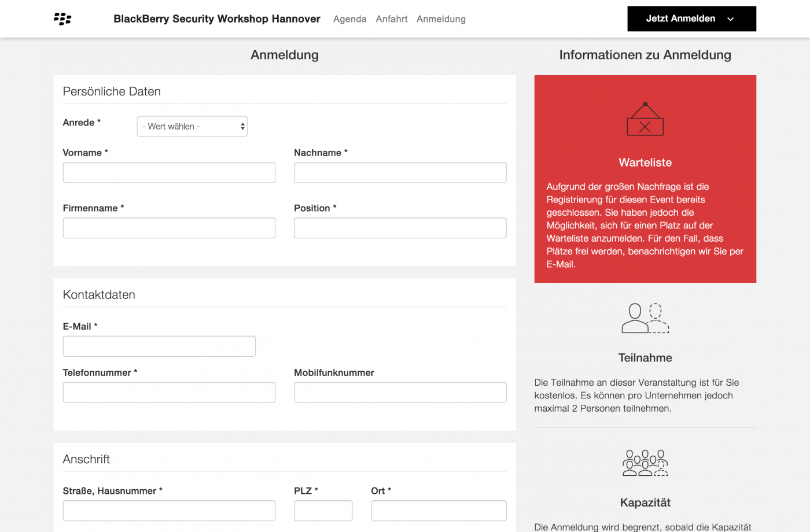Click the 'Die Teilnahme an dieser Veranstaltung' text
This screenshot has width=810, height=532.
[637, 396]
